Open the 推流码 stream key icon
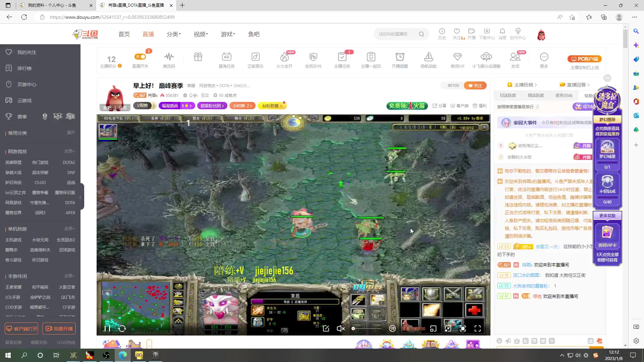This screenshot has height=362, width=644. coord(169,57)
